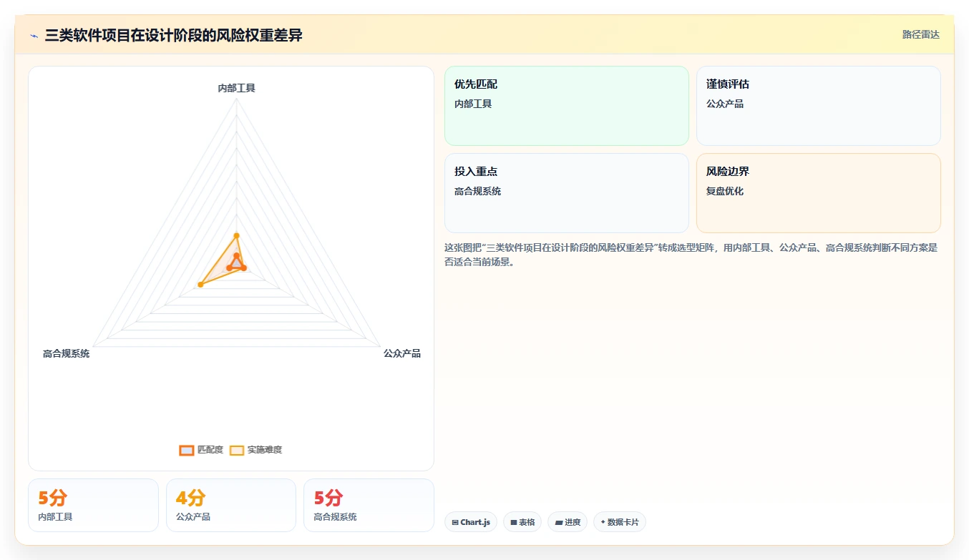Click the 4分 公众产品 score card
Viewport: 969px width, 560px height.
(231, 505)
